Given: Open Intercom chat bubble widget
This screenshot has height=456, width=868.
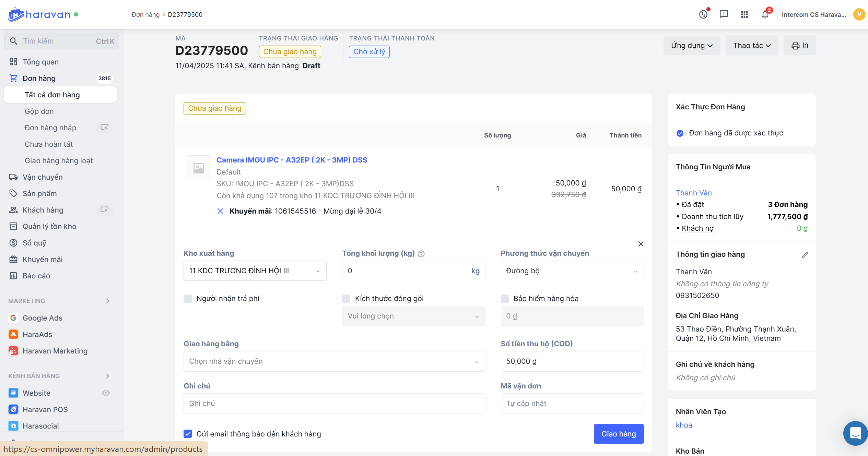Looking at the screenshot, I should 855,433.
